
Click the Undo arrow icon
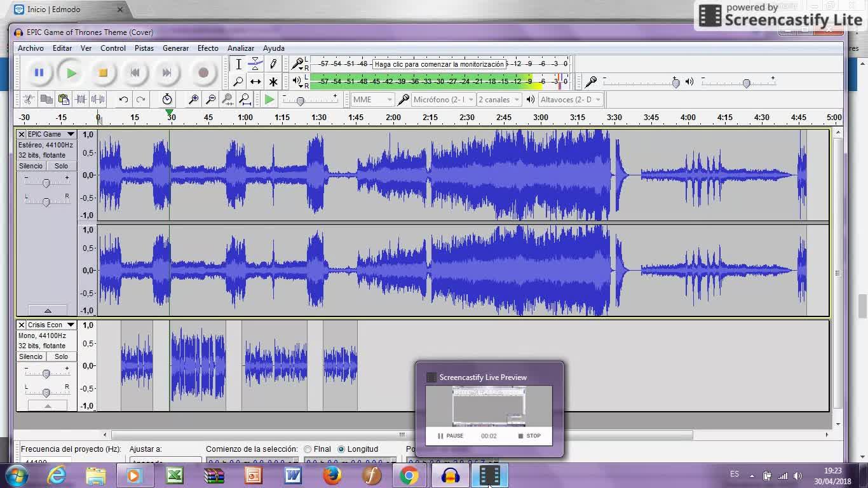(123, 99)
